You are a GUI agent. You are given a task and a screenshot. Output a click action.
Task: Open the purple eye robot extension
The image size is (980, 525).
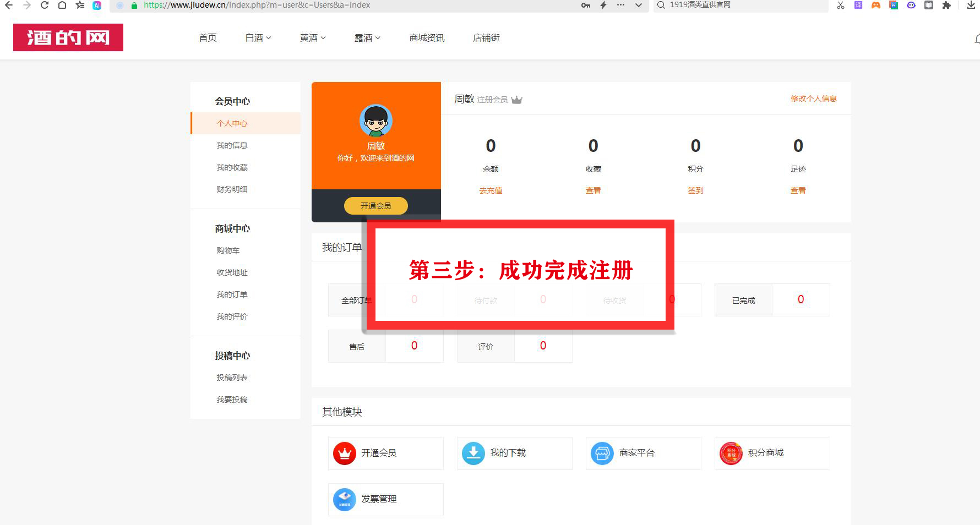[x=911, y=5]
